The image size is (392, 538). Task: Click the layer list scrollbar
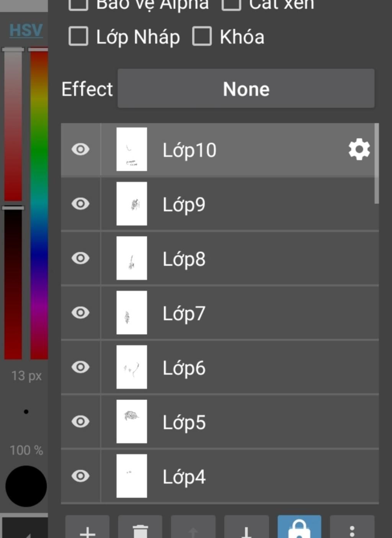tap(377, 164)
